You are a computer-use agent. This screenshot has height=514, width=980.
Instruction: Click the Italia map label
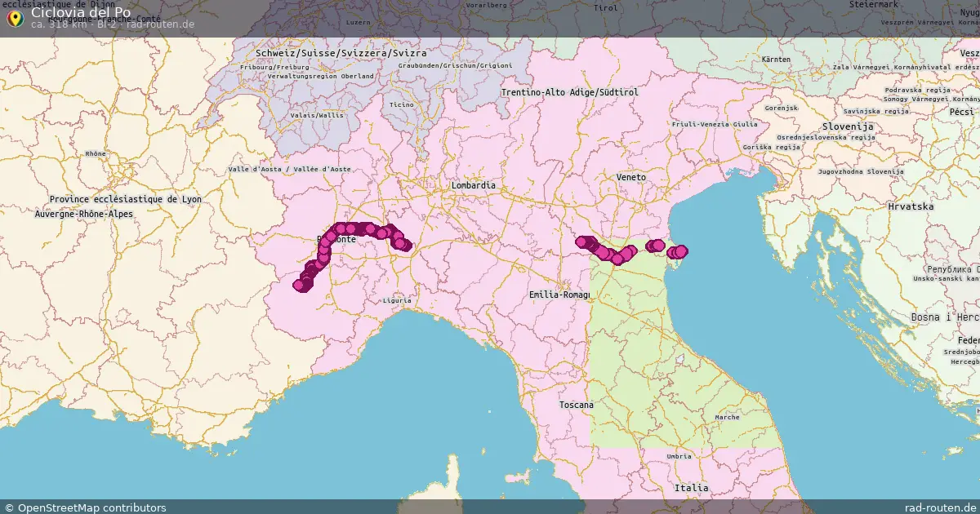click(x=692, y=487)
